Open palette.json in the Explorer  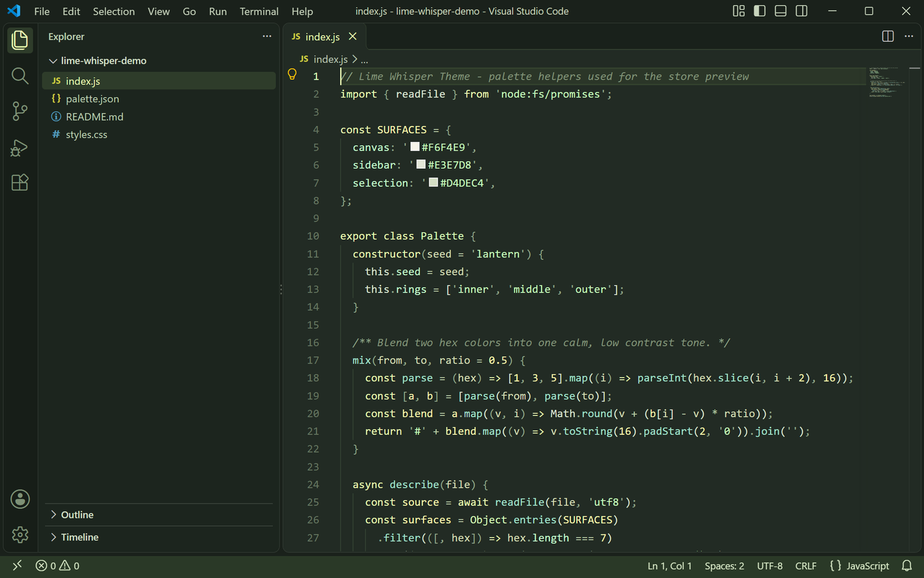(x=159, y=99)
